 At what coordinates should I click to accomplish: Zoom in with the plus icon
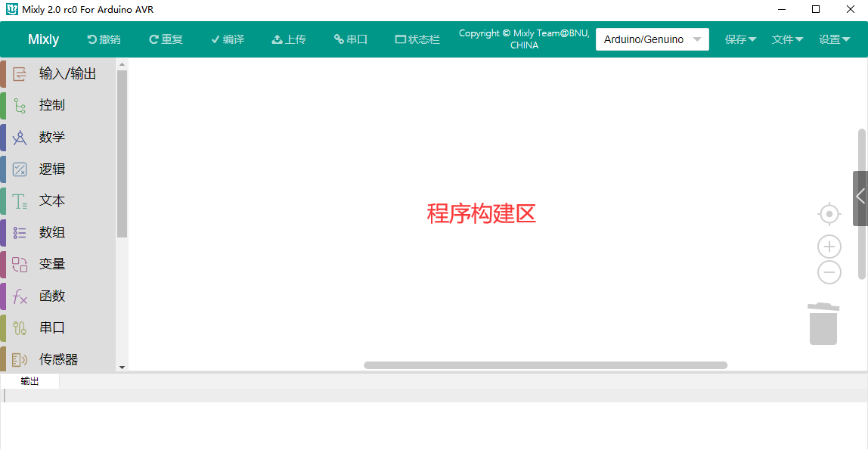point(829,247)
